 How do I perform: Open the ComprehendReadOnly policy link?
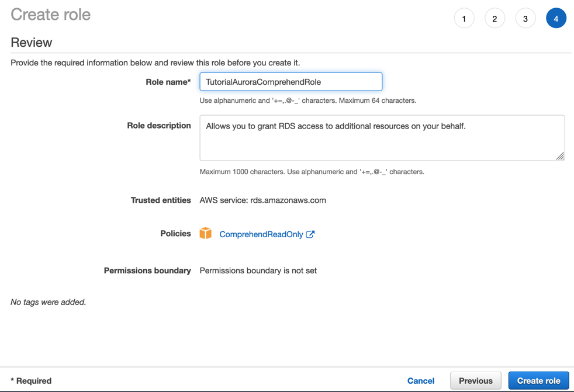pos(261,234)
